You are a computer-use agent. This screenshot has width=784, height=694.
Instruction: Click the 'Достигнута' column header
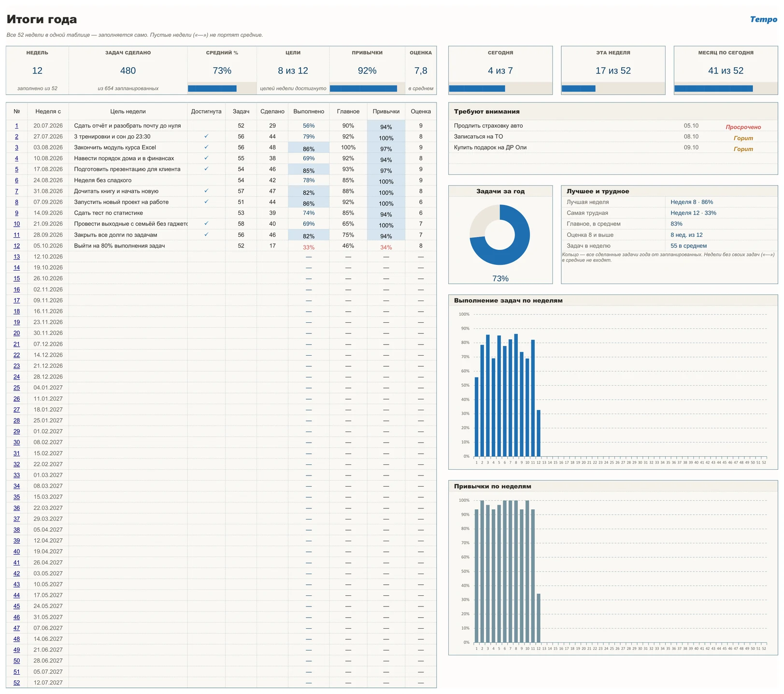tap(206, 112)
